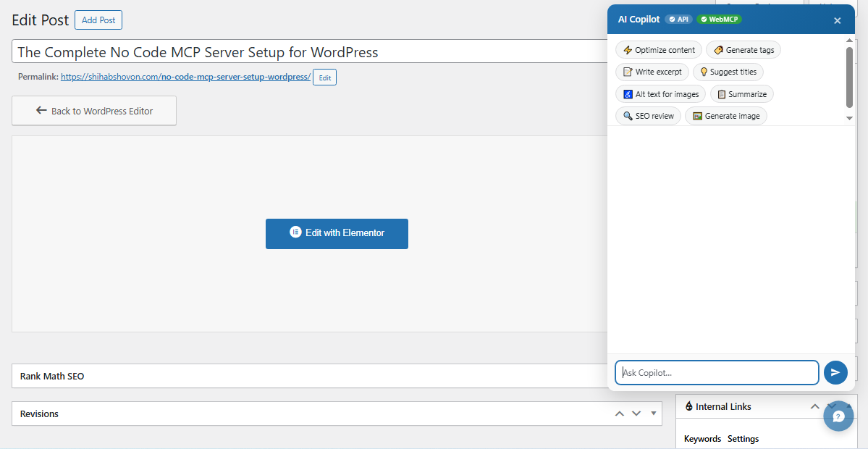Expand the Rank Math SEO panel
Image resolution: width=868 pixels, height=449 pixels.
(x=310, y=376)
